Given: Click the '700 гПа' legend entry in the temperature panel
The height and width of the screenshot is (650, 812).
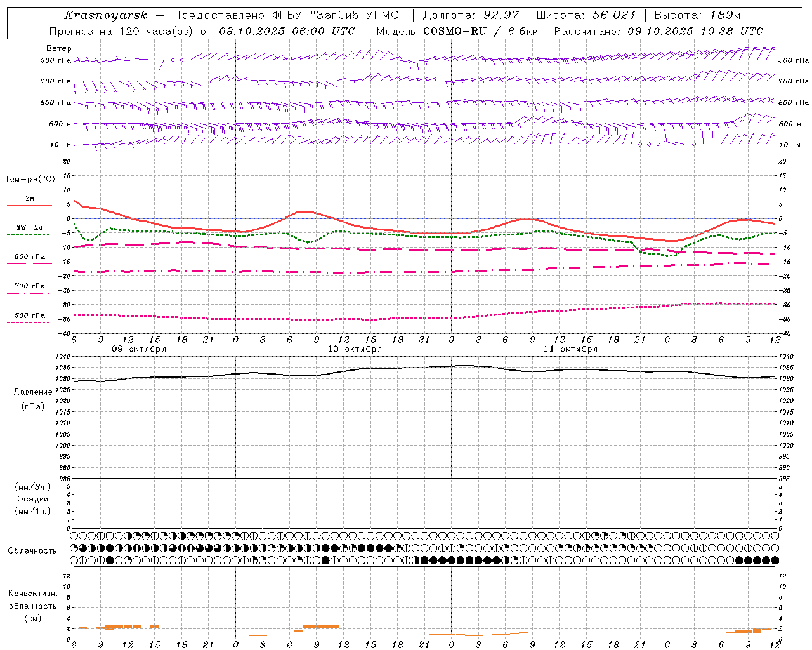Looking at the screenshot, I should (29, 286).
